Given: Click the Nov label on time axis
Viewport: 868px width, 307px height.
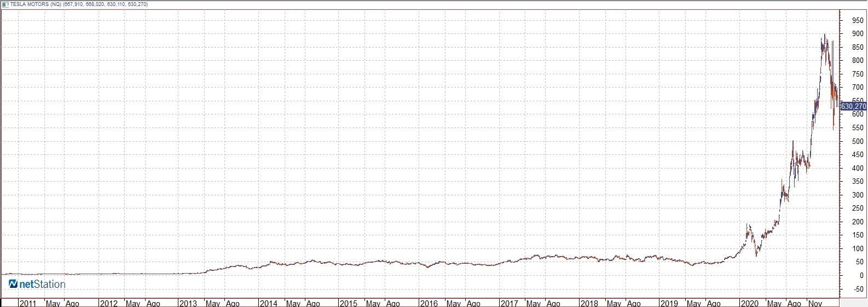Looking at the screenshot, I should point(815,303).
